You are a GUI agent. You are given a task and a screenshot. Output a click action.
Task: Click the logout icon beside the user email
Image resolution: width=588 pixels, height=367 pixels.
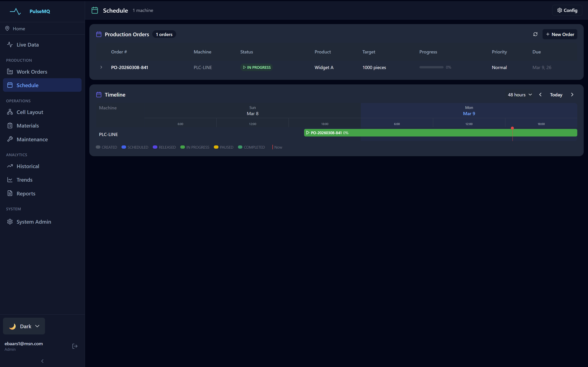click(x=75, y=346)
